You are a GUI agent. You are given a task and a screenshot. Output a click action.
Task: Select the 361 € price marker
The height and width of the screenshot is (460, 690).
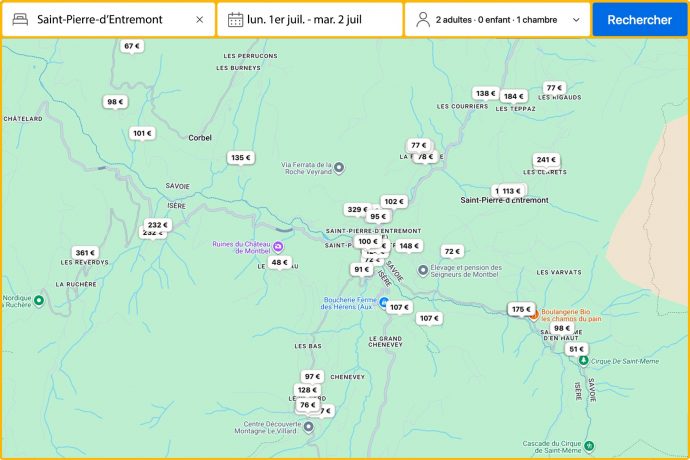(85, 253)
